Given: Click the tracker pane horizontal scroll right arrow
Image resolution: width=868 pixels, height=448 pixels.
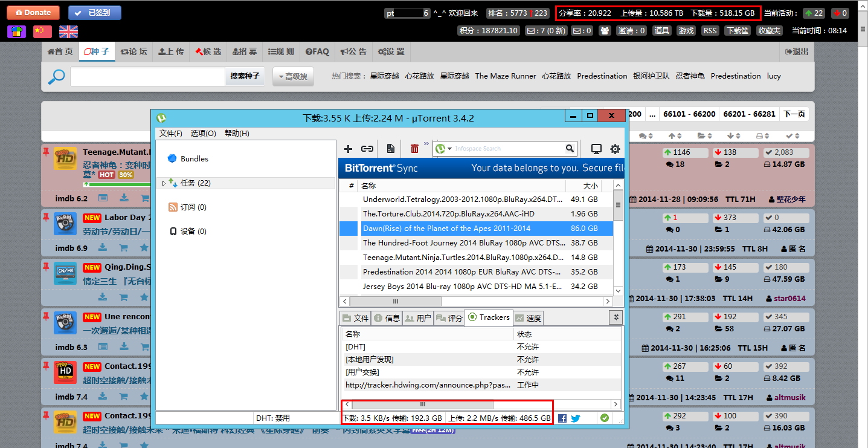Looking at the screenshot, I should tap(616, 404).
